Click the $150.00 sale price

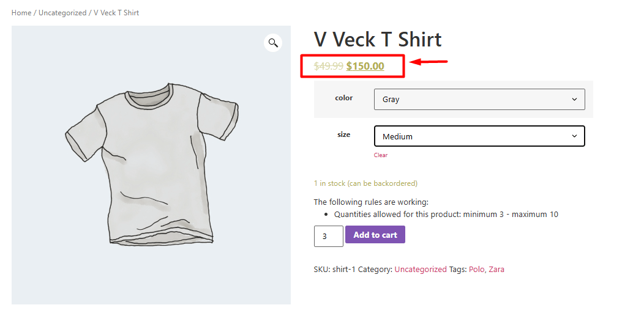click(x=365, y=66)
